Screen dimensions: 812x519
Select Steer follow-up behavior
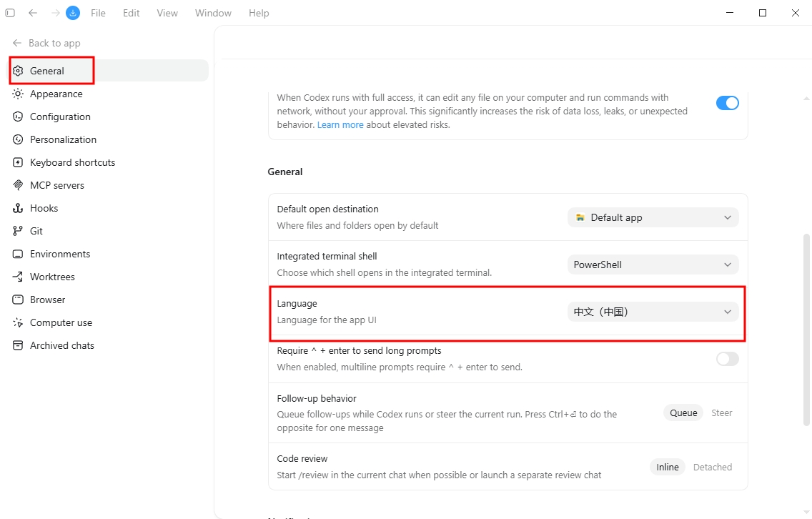721,412
